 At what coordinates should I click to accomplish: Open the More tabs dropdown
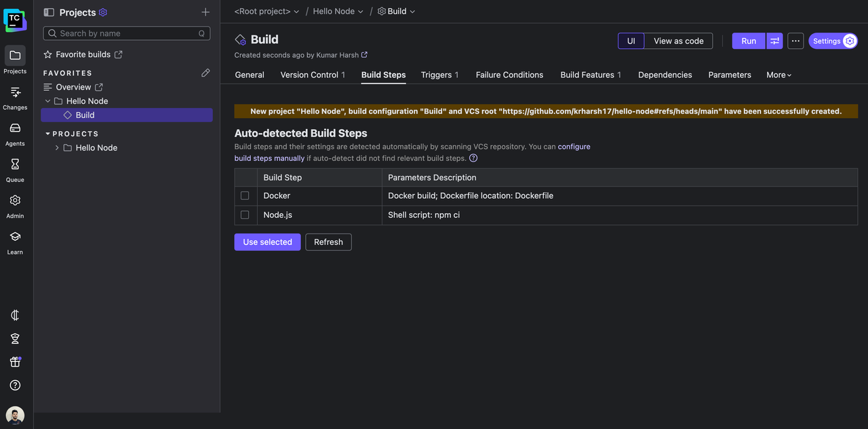pos(778,75)
